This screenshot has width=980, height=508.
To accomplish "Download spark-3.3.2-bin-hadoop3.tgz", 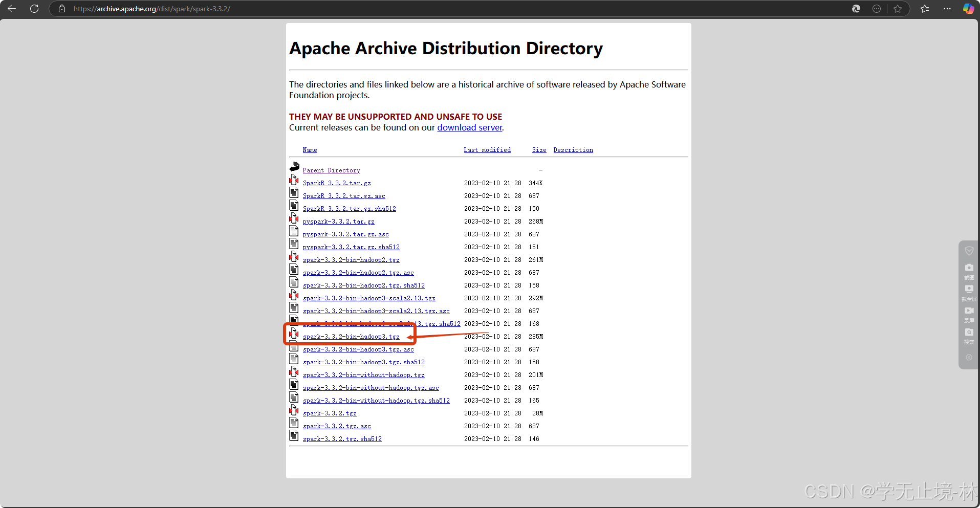I will pos(351,337).
